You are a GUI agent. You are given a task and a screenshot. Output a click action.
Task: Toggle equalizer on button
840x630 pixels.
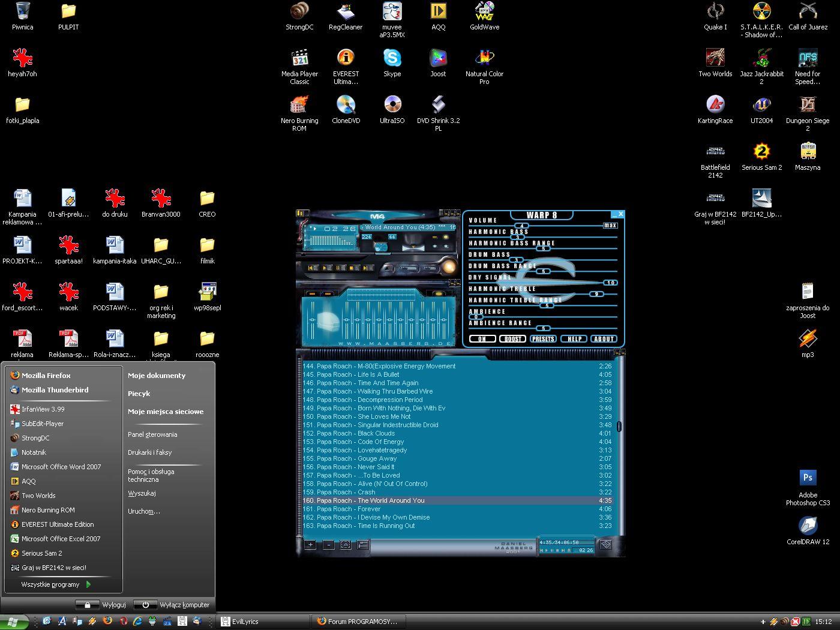[x=312, y=294]
